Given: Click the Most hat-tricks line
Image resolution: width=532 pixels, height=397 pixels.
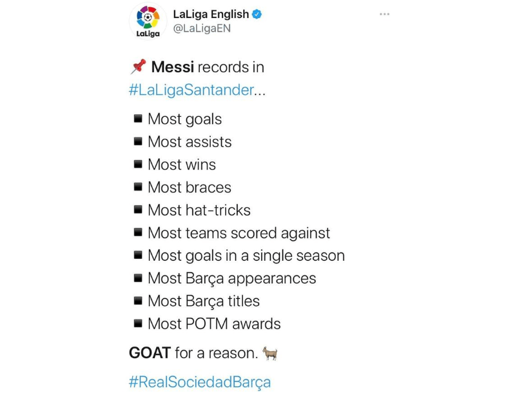Looking at the screenshot, I should pos(199,210).
